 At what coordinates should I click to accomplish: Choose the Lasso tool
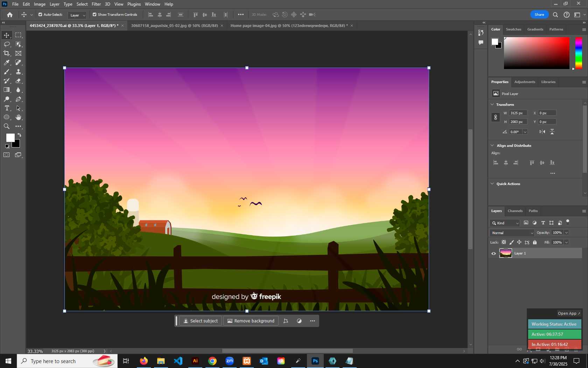pos(7,44)
